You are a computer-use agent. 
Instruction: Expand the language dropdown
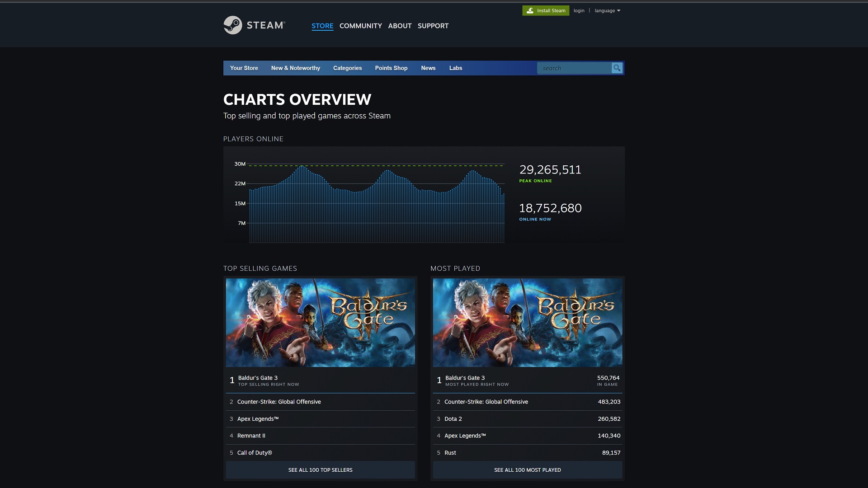point(607,10)
